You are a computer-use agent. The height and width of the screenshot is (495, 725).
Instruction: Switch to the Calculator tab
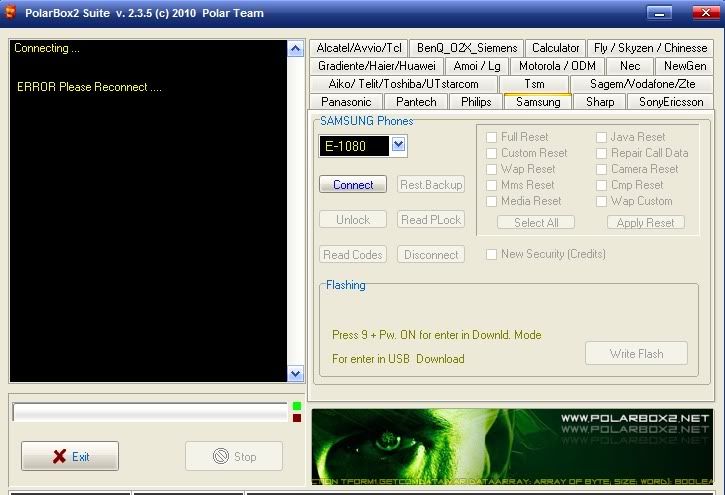(555, 48)
